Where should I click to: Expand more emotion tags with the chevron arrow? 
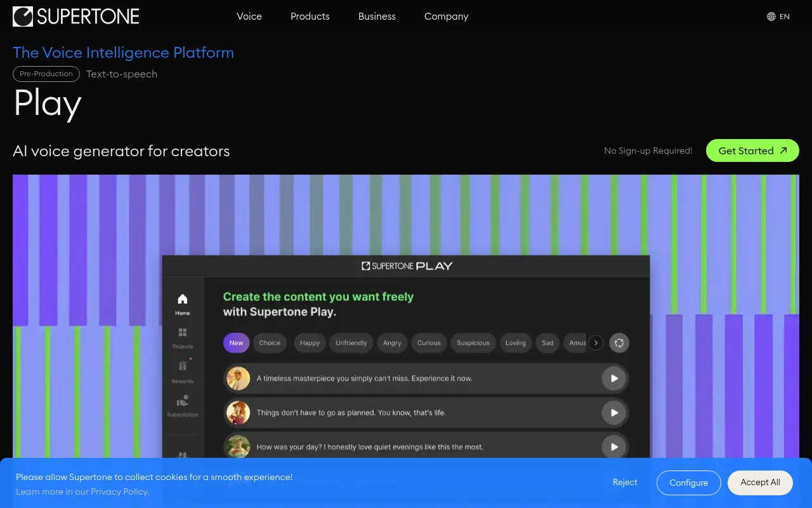coord(596,343)
